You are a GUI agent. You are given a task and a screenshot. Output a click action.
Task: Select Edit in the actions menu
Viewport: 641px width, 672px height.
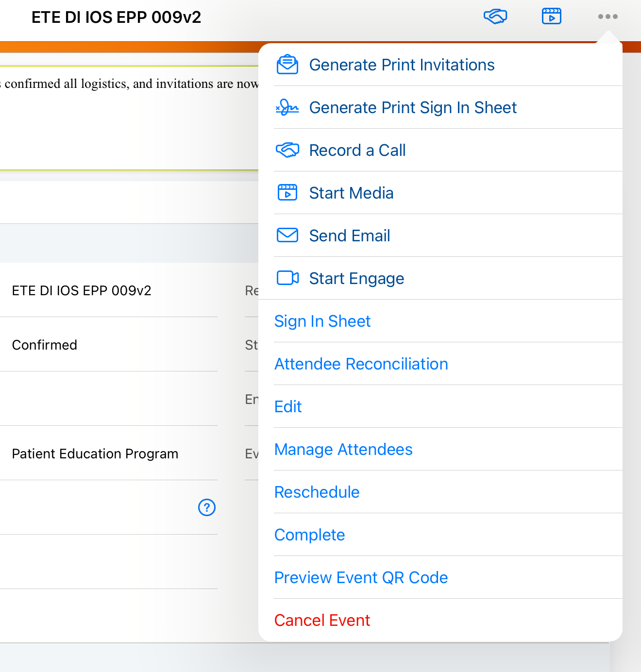[288, 406]
